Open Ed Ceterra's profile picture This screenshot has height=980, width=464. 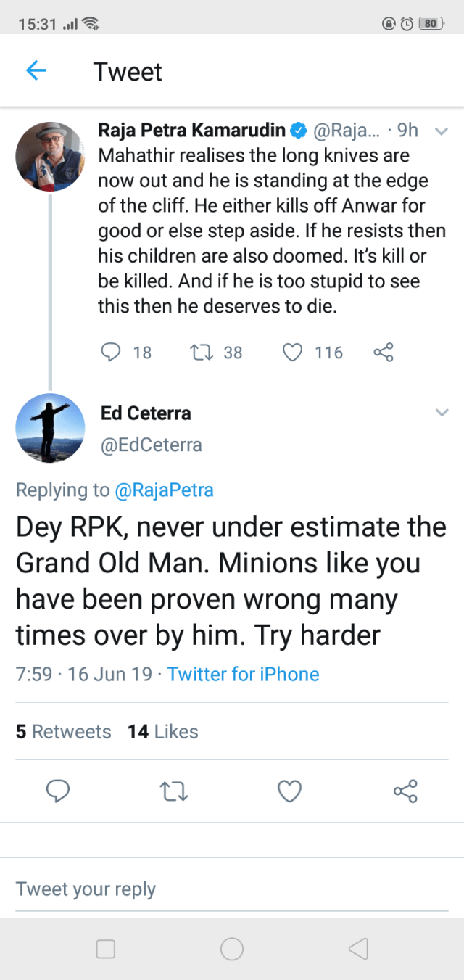[50, 428]
